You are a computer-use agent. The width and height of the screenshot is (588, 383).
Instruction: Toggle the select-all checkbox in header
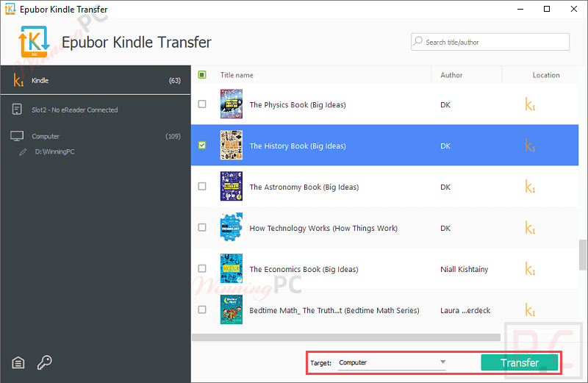[x=201, y=75]
